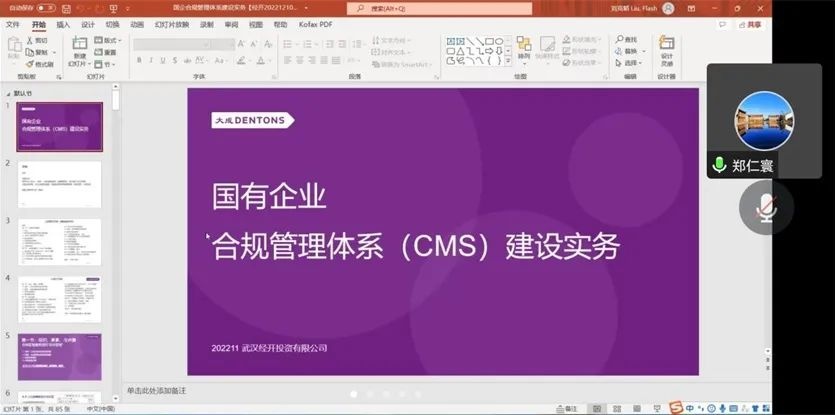
Task: Select the right arrow shape in gallery
Action: (x=489, y=51)
